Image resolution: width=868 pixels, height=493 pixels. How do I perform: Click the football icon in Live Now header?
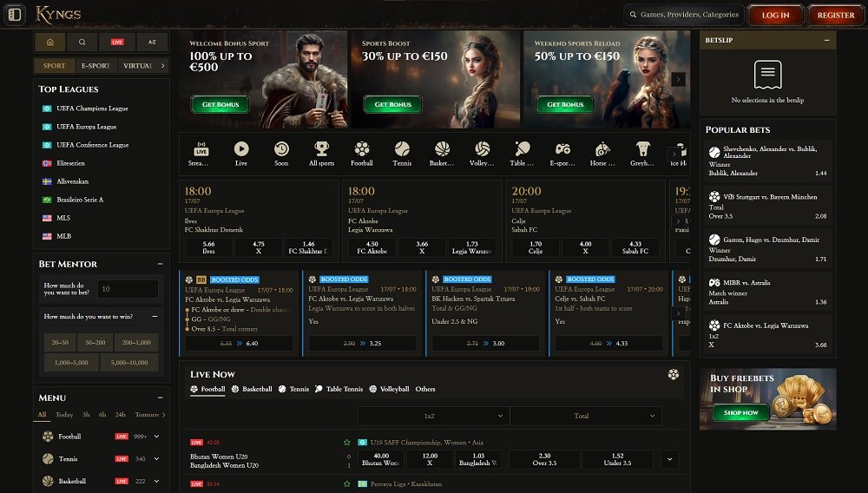(674, 375)
